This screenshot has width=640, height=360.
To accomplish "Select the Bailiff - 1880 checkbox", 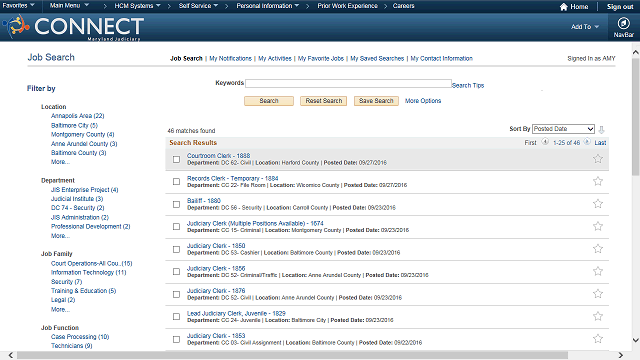I will (x=176, y=204).
